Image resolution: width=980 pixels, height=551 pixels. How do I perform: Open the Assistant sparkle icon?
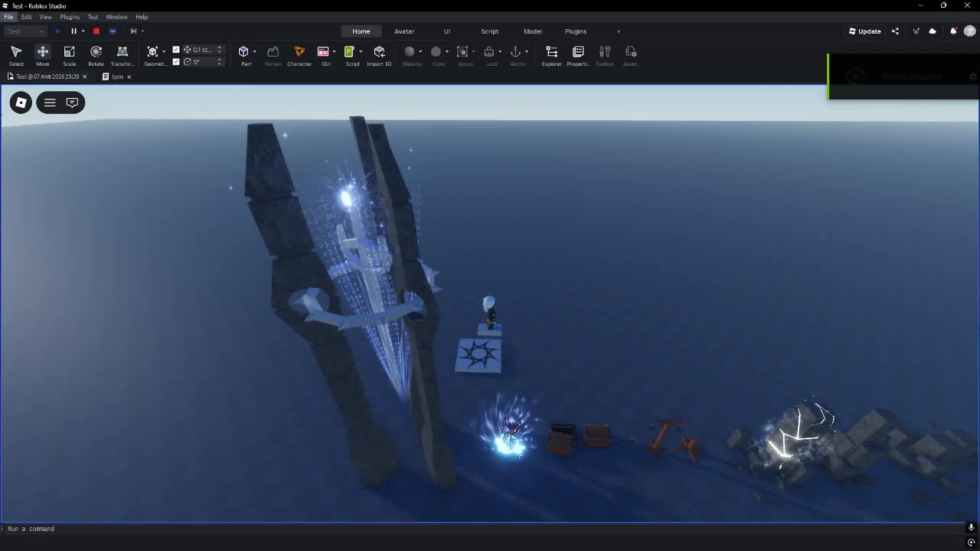[x=916, y=31]
